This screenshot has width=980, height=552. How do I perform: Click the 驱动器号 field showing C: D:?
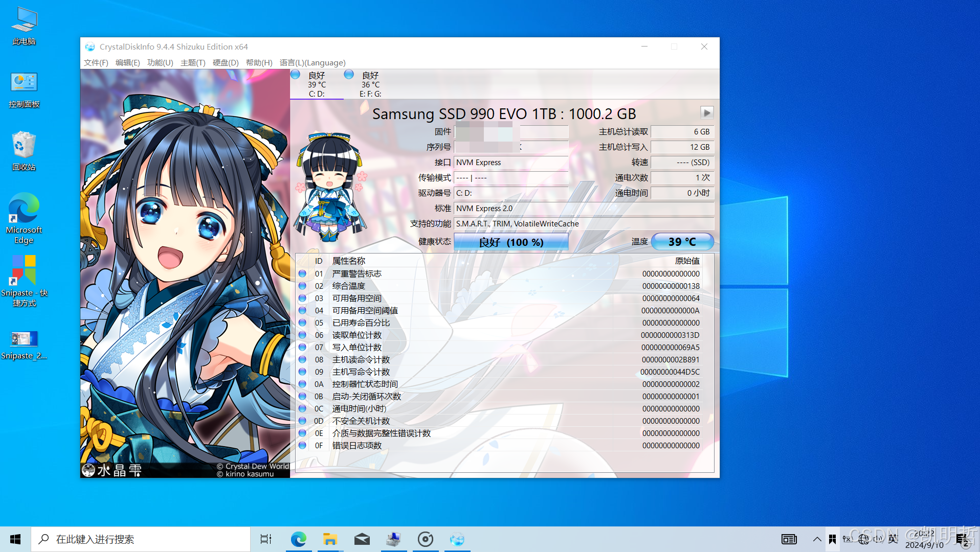click(x=511, y=193)
